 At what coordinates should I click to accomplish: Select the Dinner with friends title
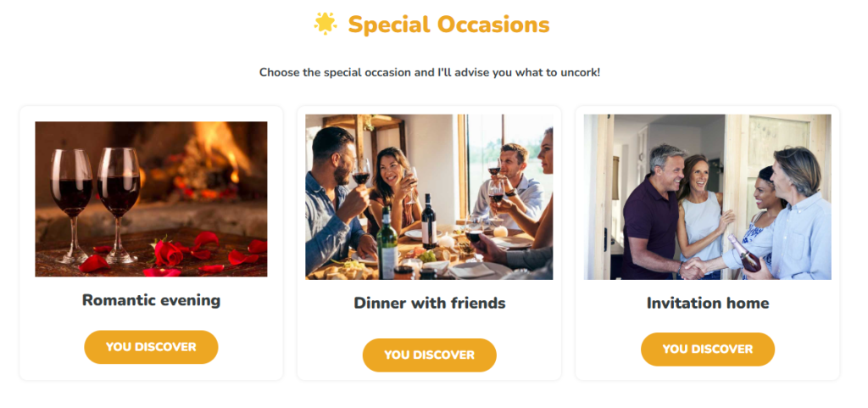pyautogui.click(x=429, y=303)
